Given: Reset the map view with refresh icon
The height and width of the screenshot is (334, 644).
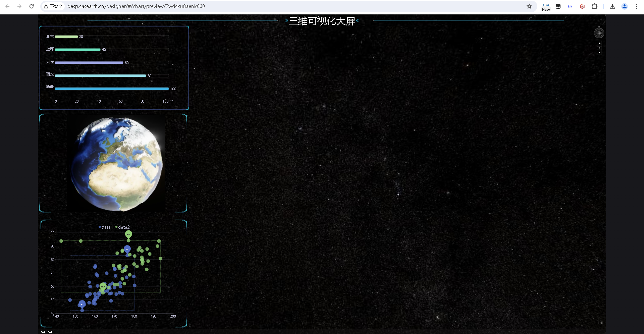Looking at the screenshot, I should pyautogui.click(x=599, y=48).
